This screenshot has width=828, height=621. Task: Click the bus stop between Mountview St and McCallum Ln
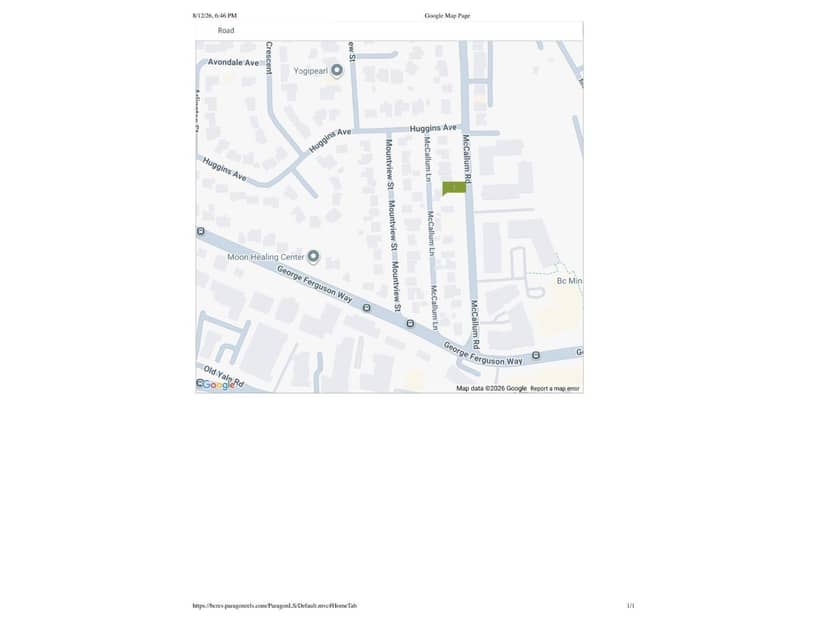click(x=410, y=323)
